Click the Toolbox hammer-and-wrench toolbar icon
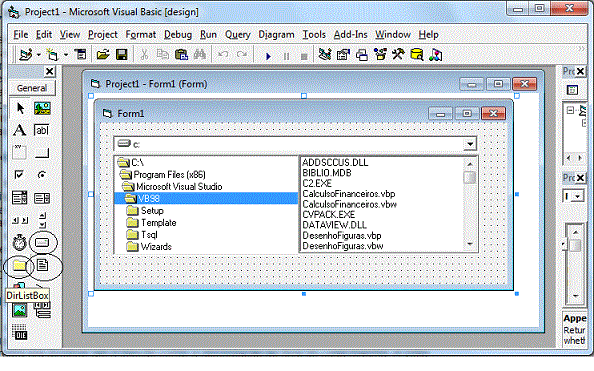Image resolution: width=594 pixels, height=371 pixels. (x=398, y=55)
